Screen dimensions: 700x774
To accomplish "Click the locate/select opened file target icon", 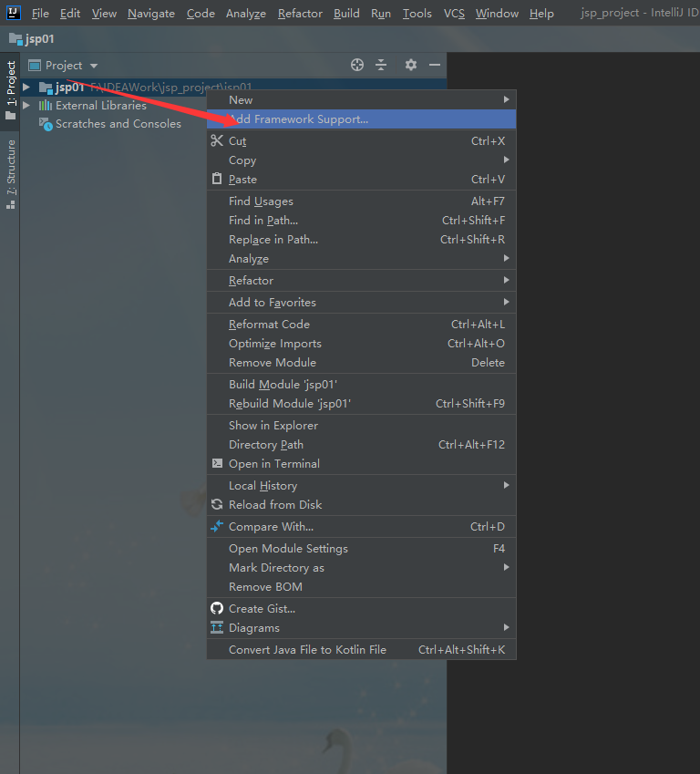I will (357, 65).
